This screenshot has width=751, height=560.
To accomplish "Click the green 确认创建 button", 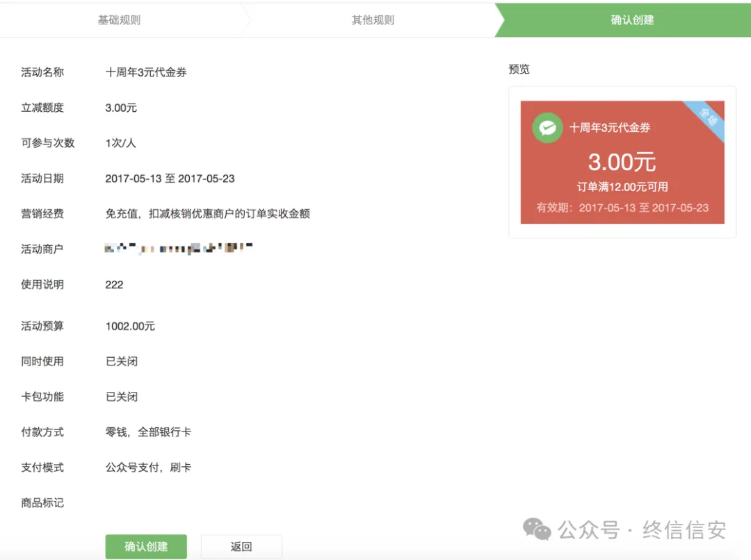I will pos(145,547).
